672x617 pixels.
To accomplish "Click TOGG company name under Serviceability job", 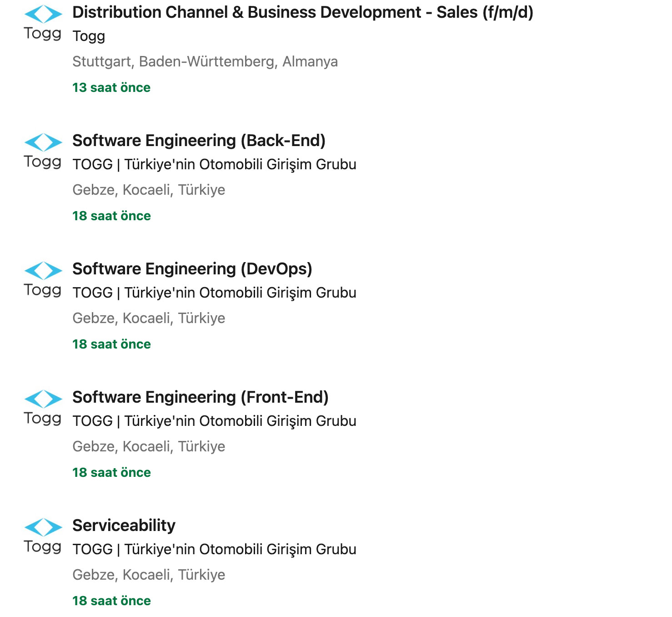I will coord(214,549).
